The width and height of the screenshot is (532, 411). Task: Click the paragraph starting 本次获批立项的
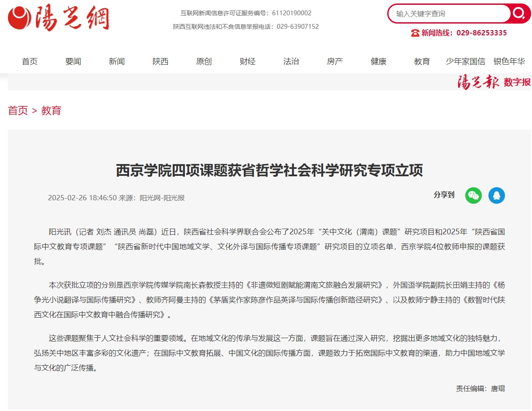tap(269, 300)
